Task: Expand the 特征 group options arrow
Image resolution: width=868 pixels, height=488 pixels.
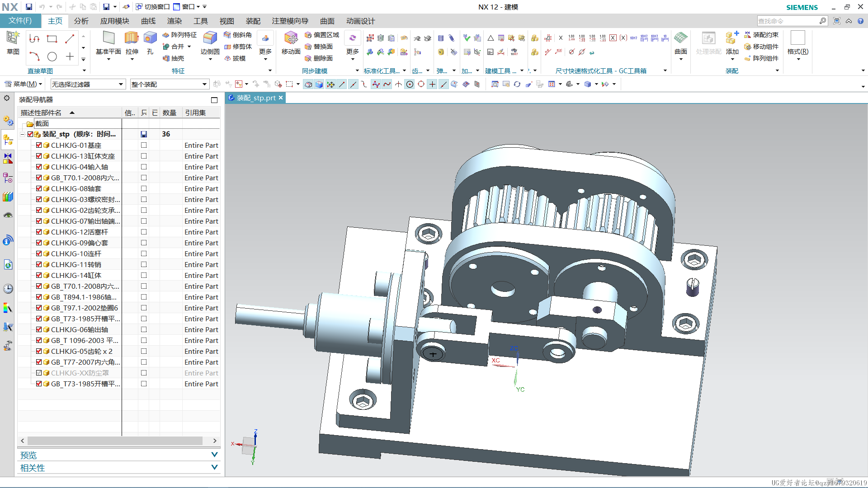Action: pos(270,70)
